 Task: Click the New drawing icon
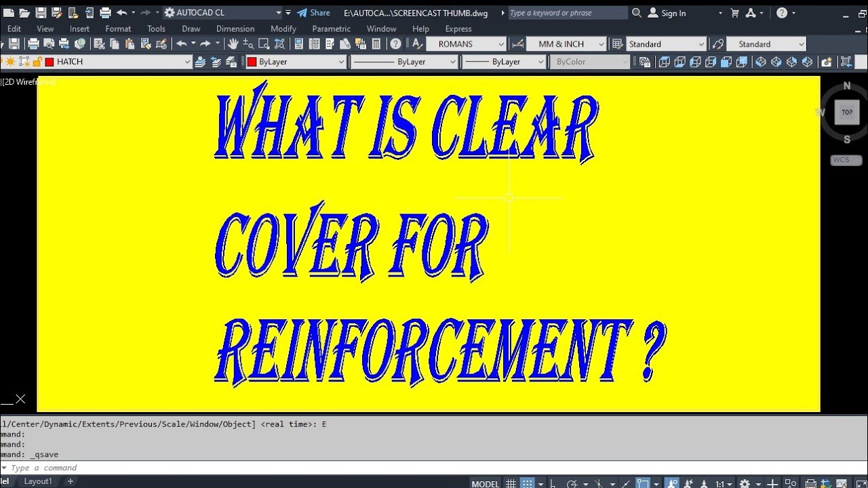click(x=8, y=13)
